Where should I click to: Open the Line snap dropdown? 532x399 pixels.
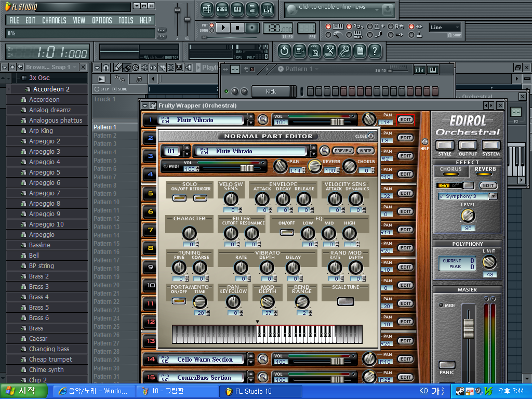coord(445,28)
